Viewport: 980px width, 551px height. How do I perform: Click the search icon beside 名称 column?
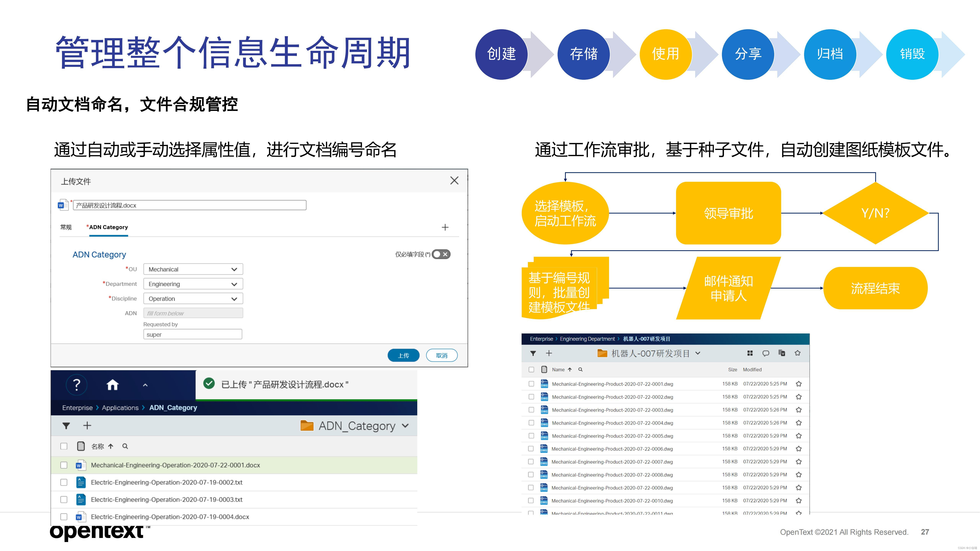pos(125,446)
